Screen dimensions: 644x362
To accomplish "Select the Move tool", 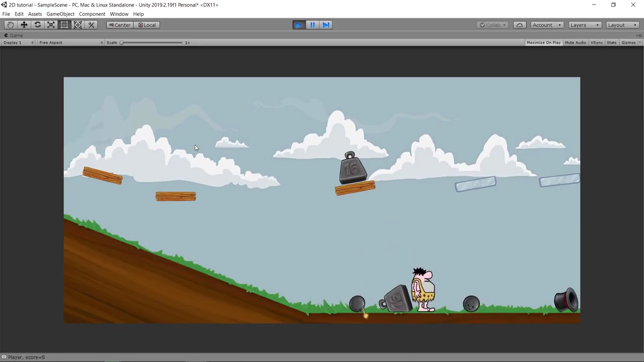I will [24, 25].
